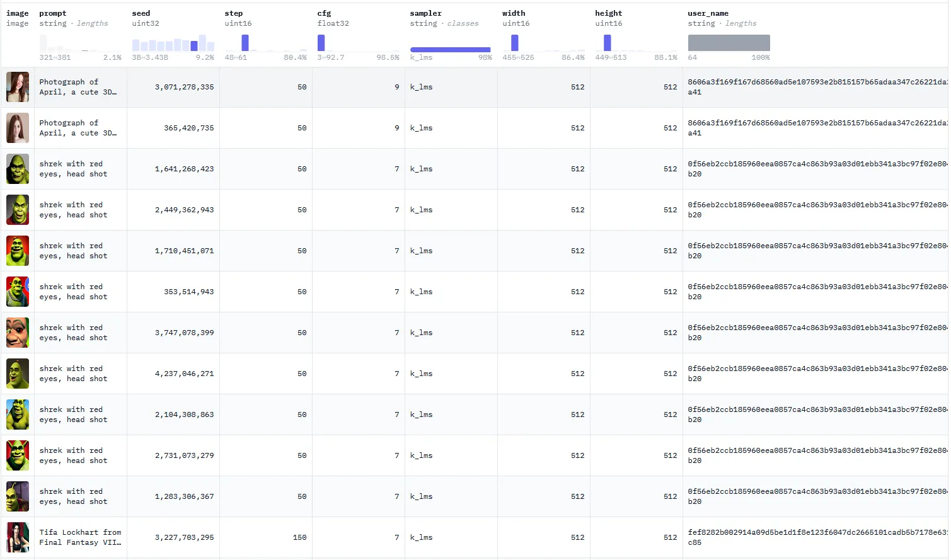Sort by the seed column header
Image resolution: width=951 pixels, height=560 pixels.
click(141, 13)
